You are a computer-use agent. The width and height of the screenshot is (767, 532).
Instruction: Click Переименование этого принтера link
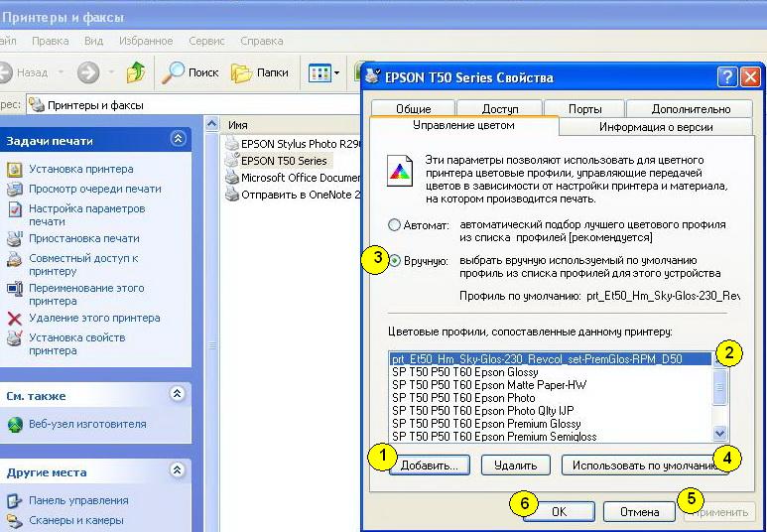coord(86,294)
